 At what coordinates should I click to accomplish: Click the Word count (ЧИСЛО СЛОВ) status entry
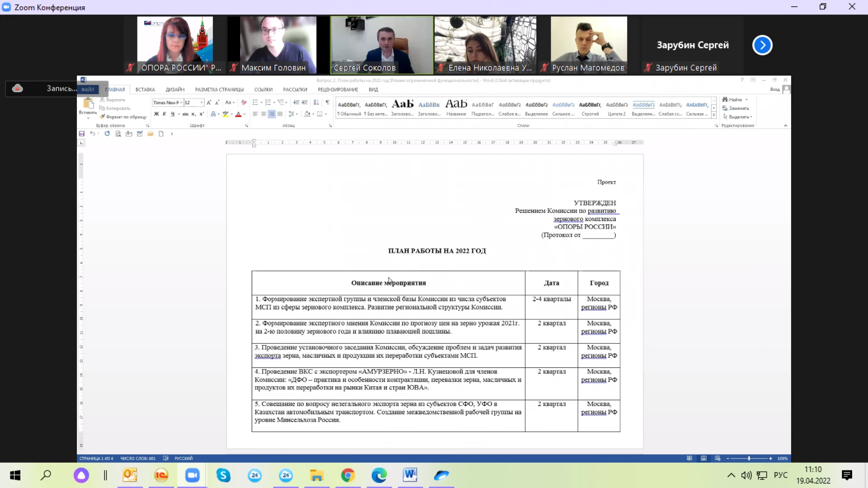tap(138, 458)
